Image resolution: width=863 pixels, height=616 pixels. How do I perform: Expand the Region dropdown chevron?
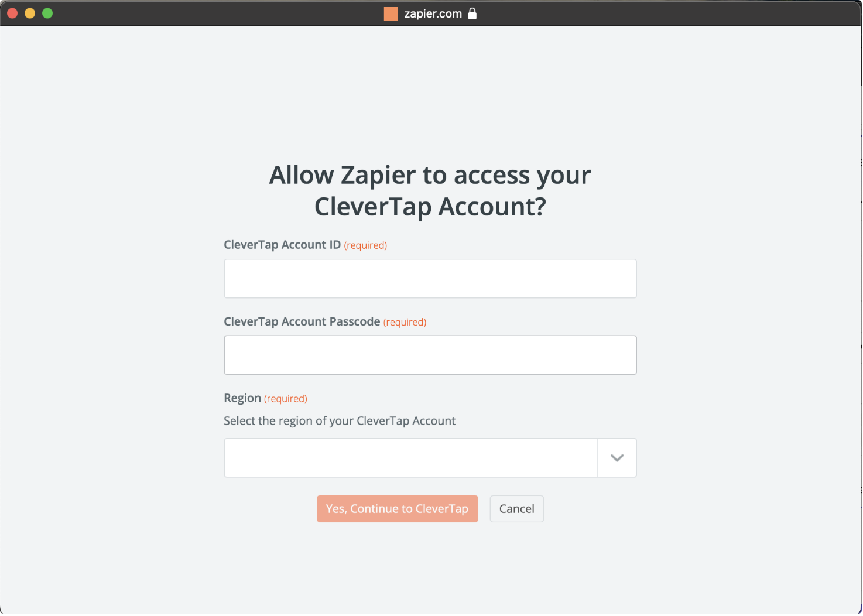tap(617, 457)
